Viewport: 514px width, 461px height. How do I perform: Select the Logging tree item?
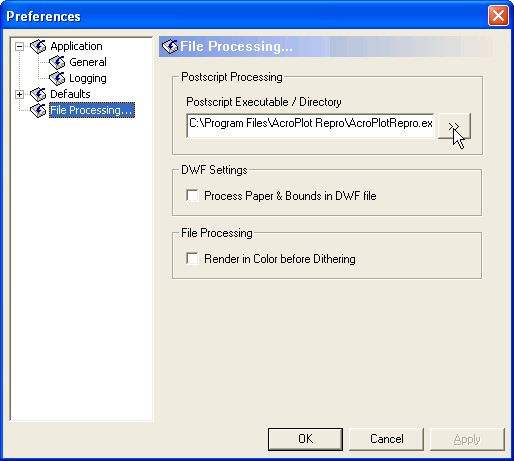[88, 78]
